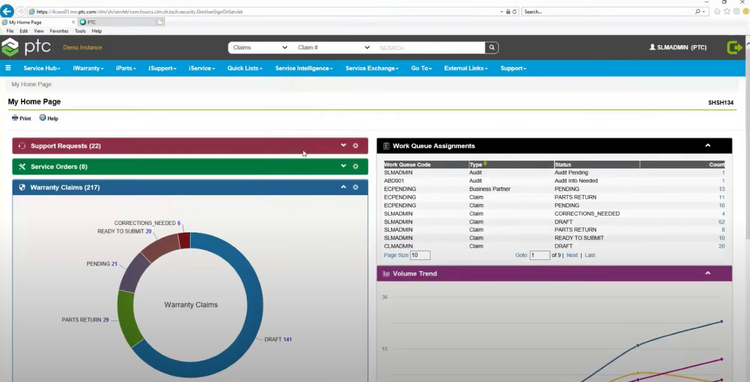Open Warranty Claims settings gear
The width and height of the screenshot is (750, 382).
pos(355,187)
